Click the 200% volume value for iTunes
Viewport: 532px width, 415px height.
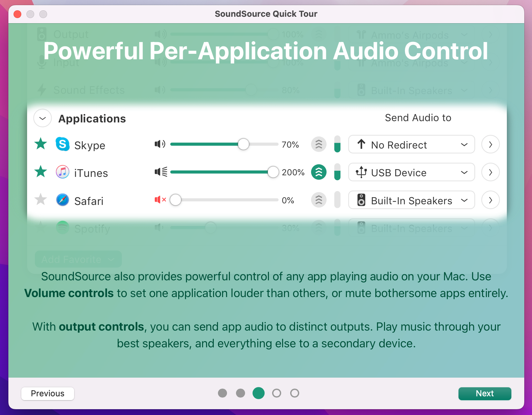(x=293, y=172)
